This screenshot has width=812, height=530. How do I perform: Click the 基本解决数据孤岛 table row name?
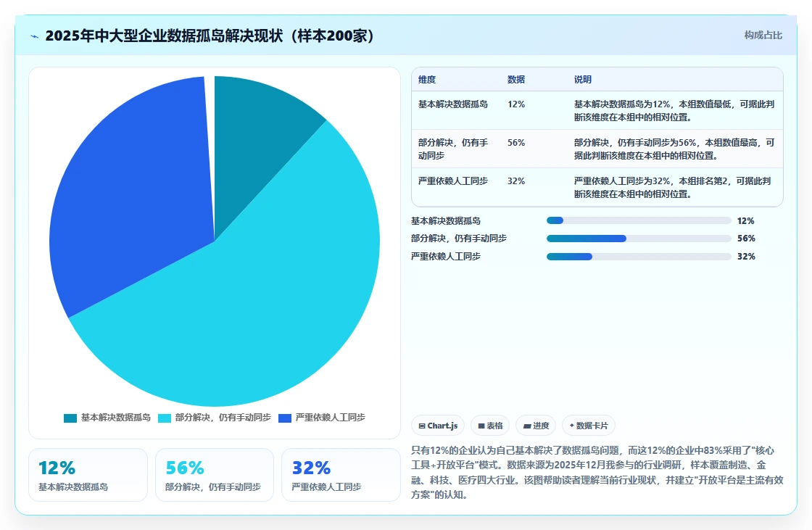point(453,104)
